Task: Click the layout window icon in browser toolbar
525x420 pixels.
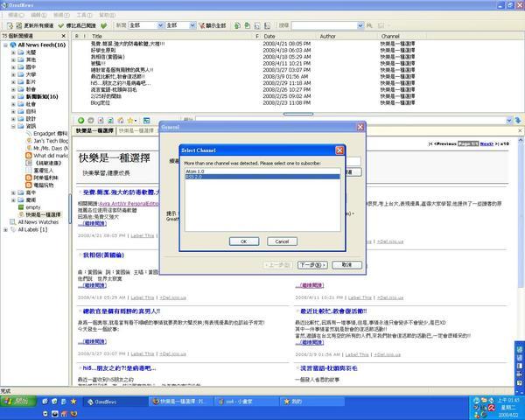Action: 146,121
